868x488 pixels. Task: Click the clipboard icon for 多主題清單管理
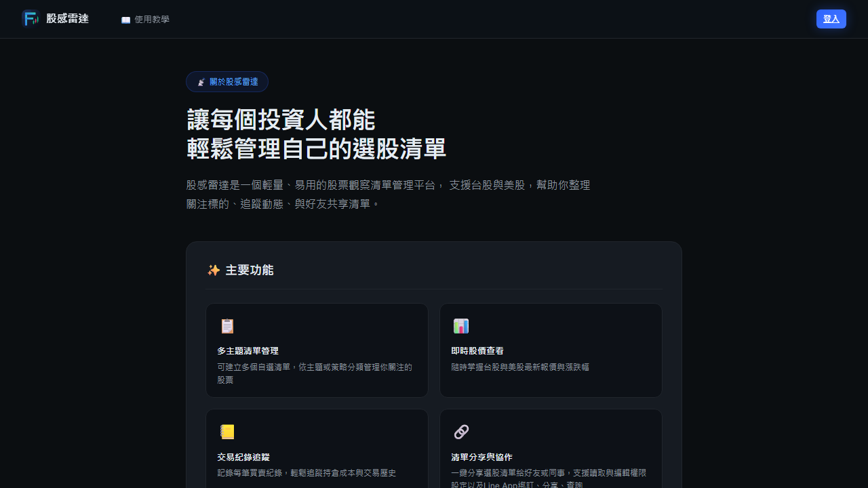[x=227, y=326]
